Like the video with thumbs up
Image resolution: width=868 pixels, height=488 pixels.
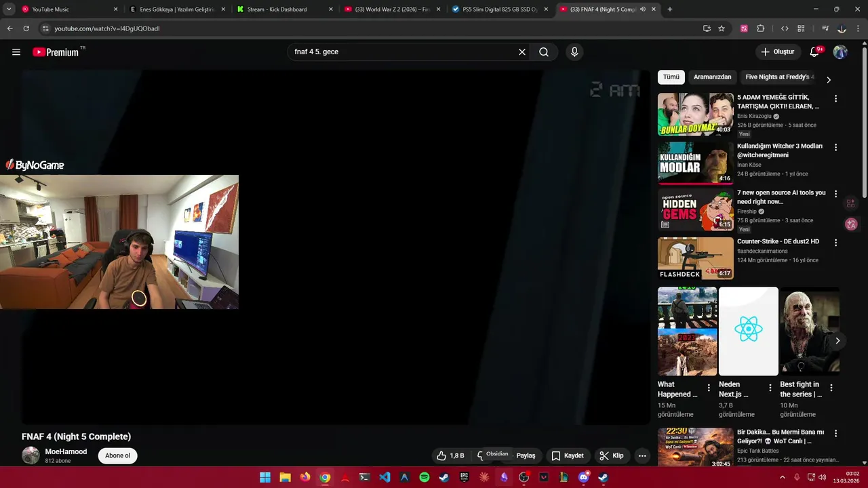[x=450, y=455]
